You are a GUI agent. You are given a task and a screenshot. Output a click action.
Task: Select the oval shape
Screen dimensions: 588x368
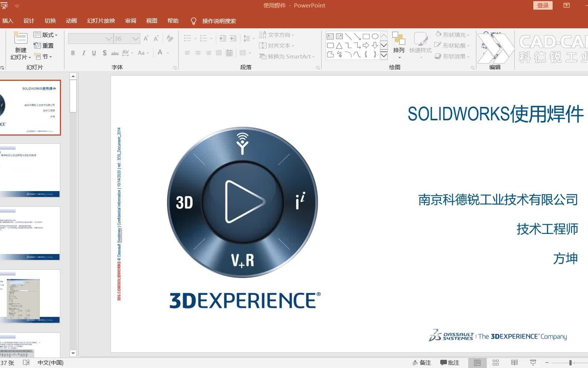click(375, 36)
